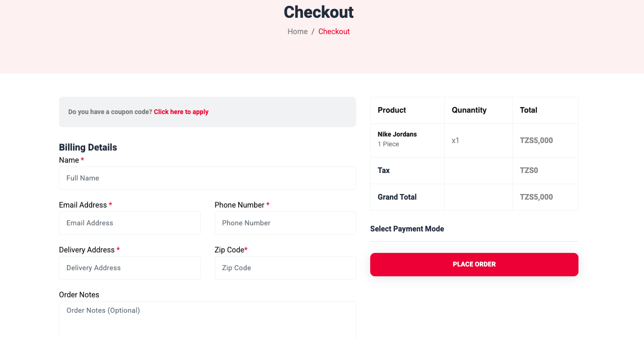This screenshot has width=644, height=338.
Task: Focus the Full Name input field
Action: [x=207, y=178]
